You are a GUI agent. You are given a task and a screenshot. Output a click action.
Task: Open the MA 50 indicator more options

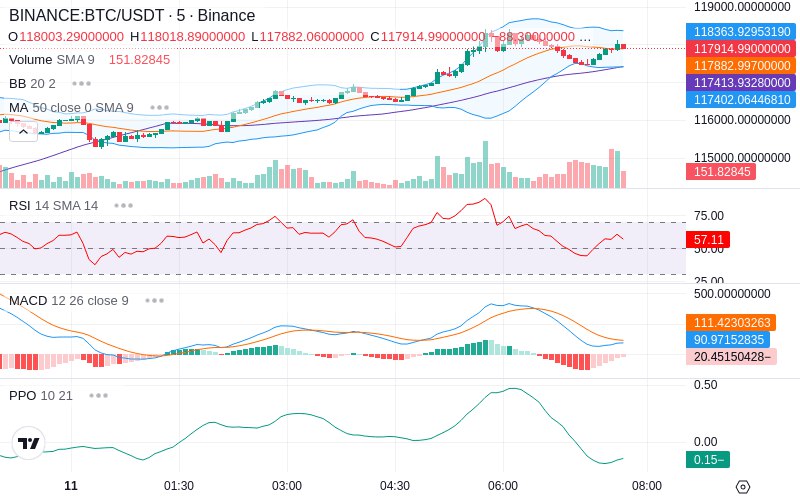(160, 108)
